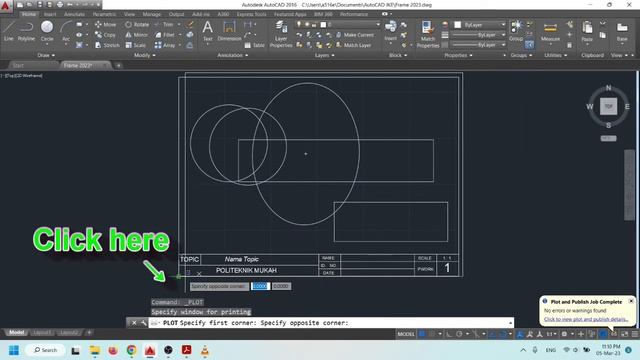Toggle grid display in status bar
Image resolution: width=640 pixels, height=360 pixels.
pyautogui.click(x=422, y=334)
